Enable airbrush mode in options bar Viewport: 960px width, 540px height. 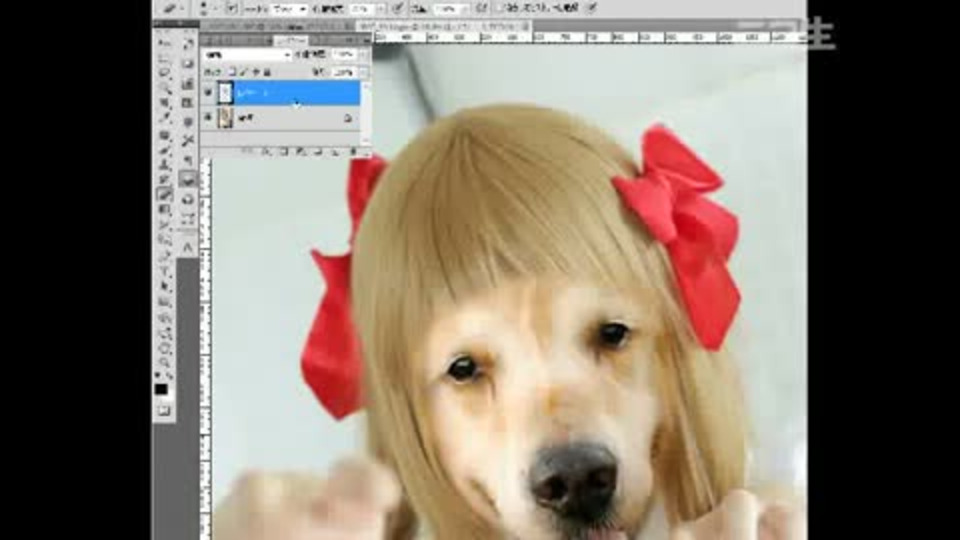click(481, 9)
